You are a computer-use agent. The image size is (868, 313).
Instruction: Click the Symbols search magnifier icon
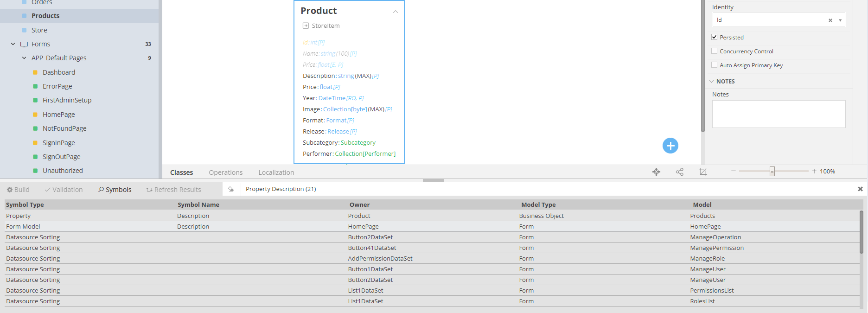click(x=101, y=190)
